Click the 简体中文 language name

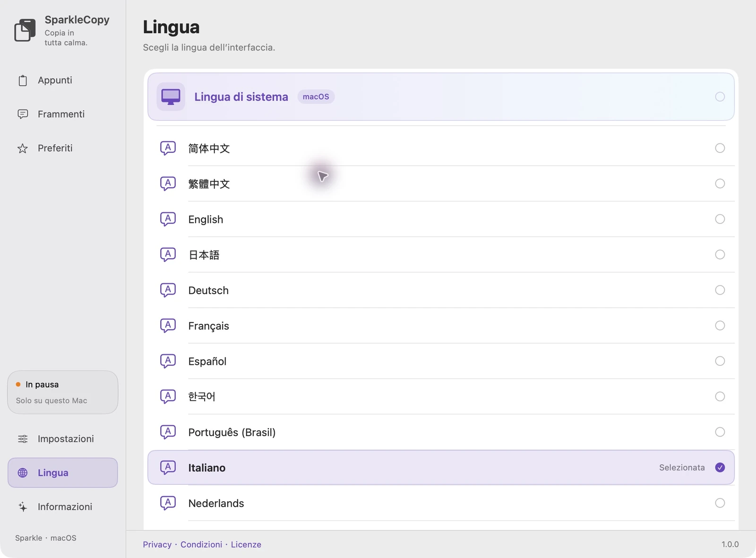(209, 148)
